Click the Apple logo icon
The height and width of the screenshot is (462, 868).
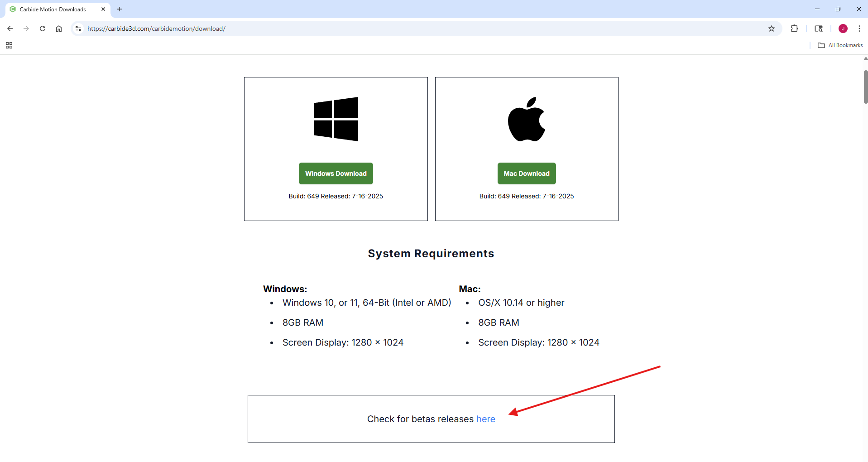coord(526,120)
